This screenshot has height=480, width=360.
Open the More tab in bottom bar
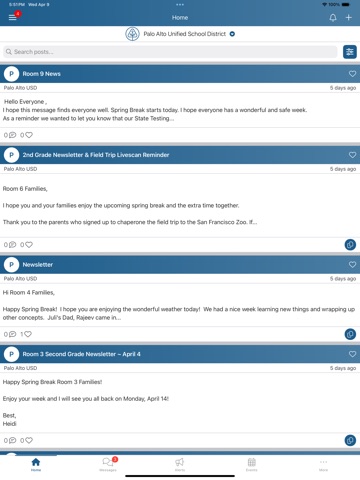[323, 464]
